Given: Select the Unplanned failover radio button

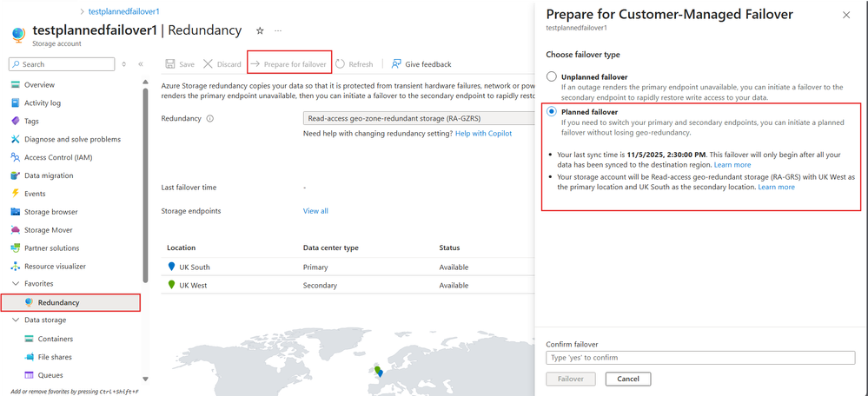Looking at the screenshot, I should [552, 77].
